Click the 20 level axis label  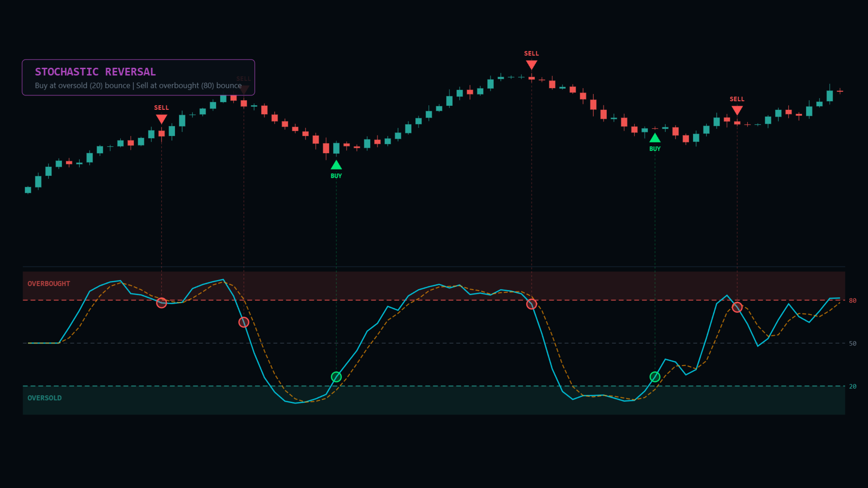tap(852, 386)
